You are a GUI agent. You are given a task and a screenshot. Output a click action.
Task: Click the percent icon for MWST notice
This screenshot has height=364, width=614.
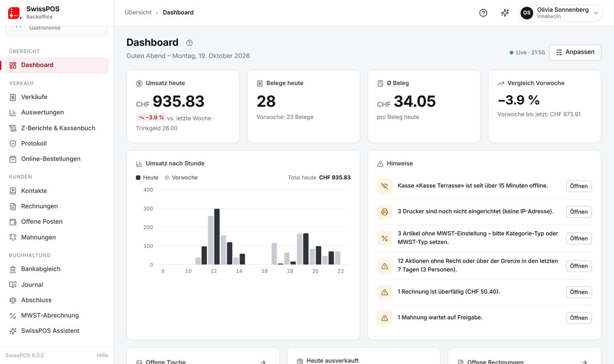click(385, 239)
